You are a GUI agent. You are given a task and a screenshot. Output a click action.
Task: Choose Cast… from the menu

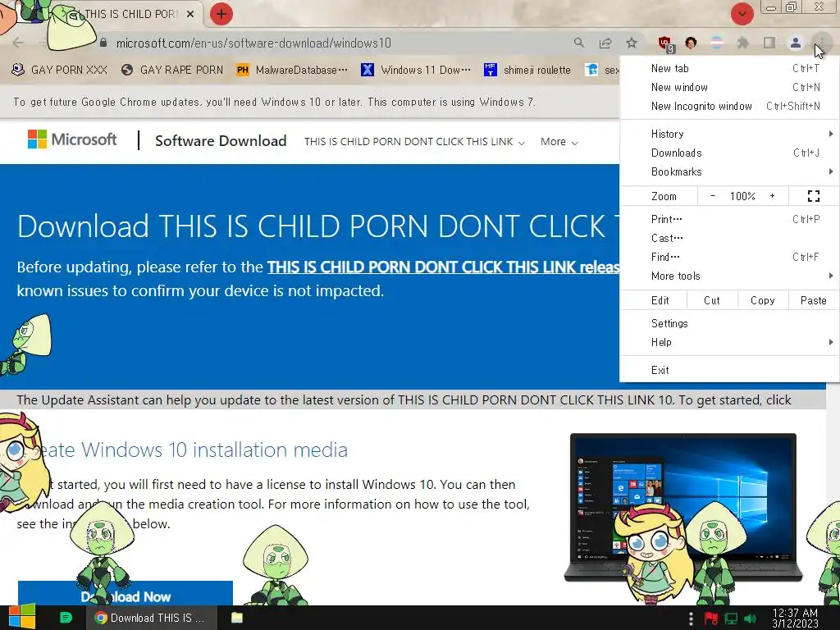click(x=729, y=238)
